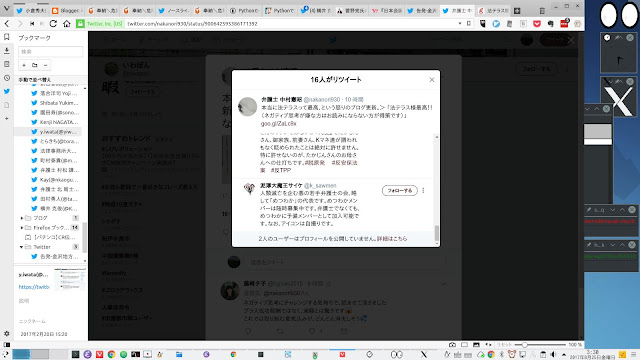The width and height of the screenshot is (640, 360).
Task: Click the taskbar clock showing 3:38
Action: pos(592,354)
